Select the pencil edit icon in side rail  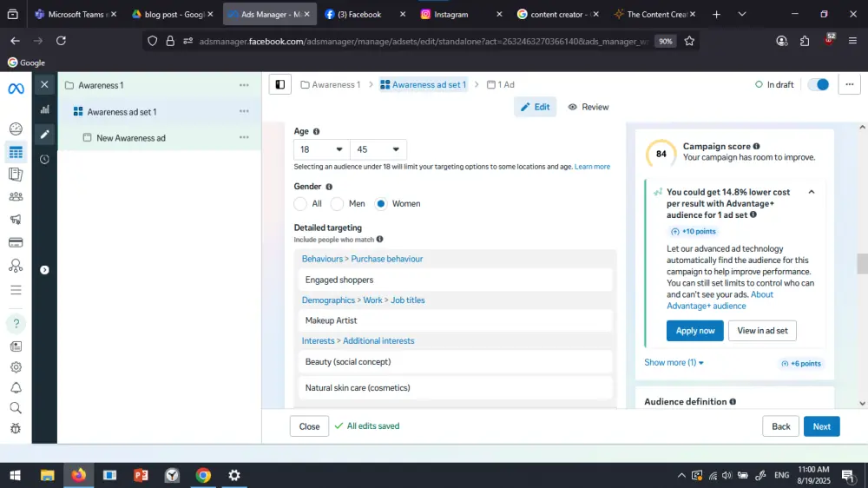pos(44,134)
